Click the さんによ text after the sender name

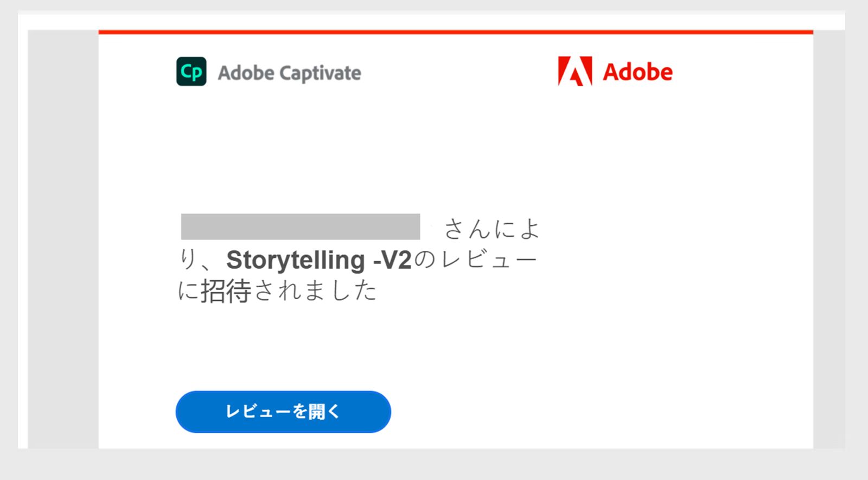492,229
